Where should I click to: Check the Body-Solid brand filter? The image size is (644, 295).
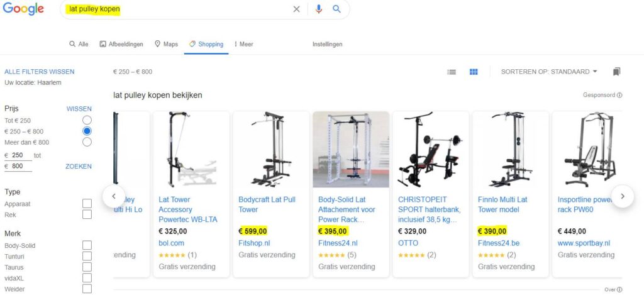[87, 245]
